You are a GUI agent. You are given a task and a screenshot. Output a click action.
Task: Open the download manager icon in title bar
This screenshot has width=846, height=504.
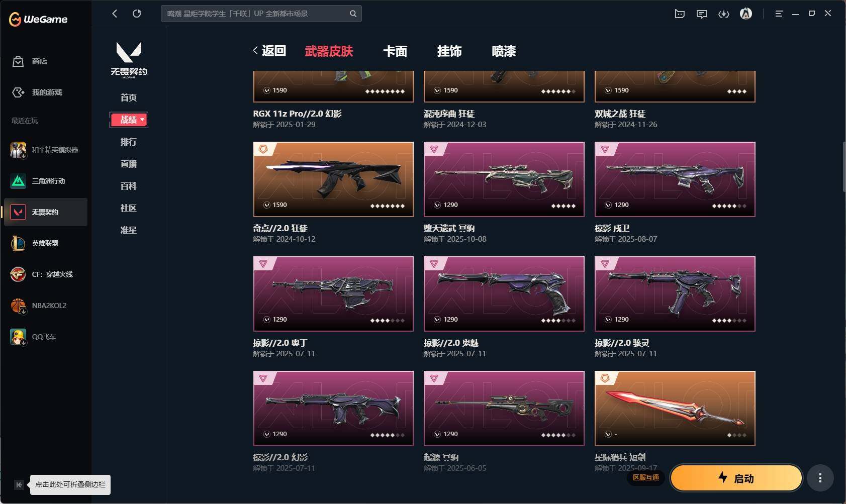point(724,14)
